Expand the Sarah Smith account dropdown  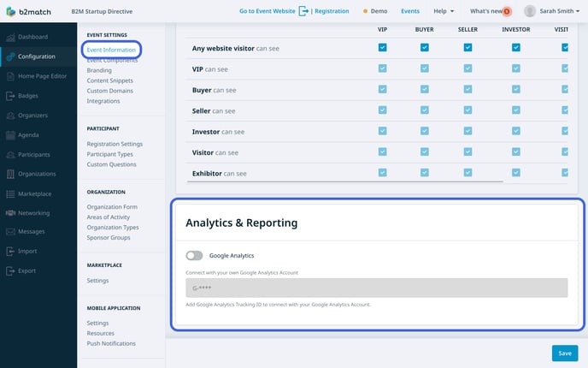[x=560, y=11]
